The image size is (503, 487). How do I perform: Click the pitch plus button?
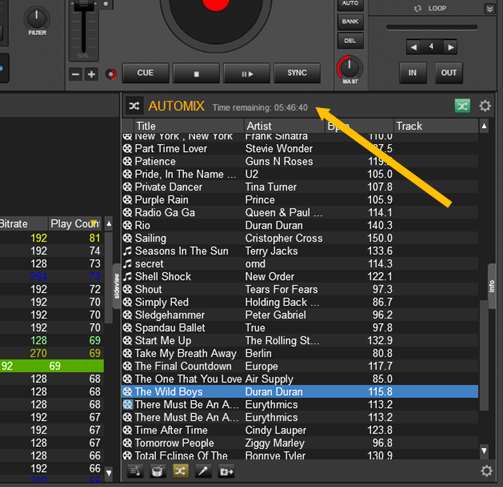[91, 74]
